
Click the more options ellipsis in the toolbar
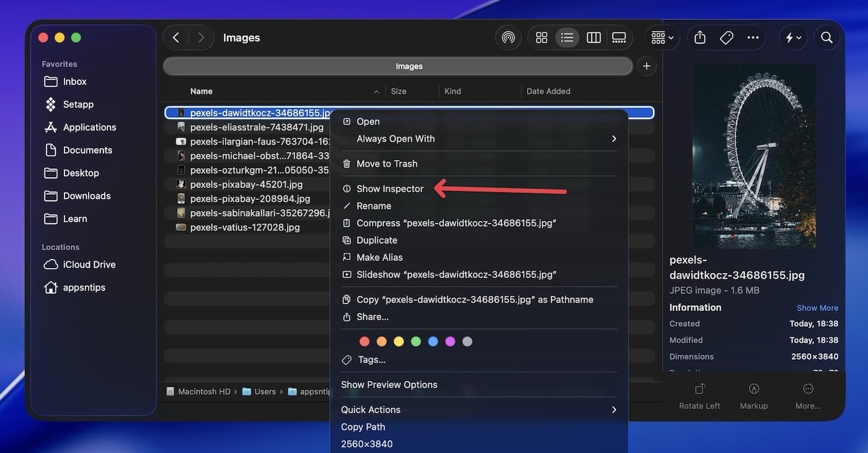pos(752,37)
